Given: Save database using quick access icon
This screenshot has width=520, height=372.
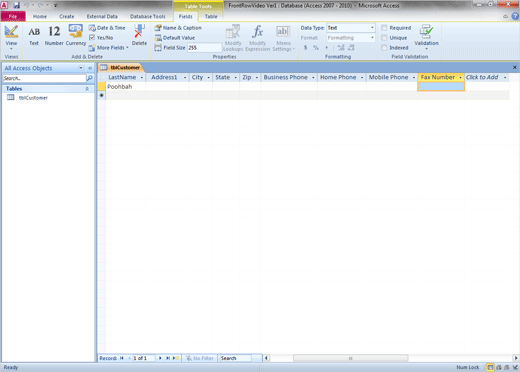Looking at the screenshot, I should click(x=16, y=5).
